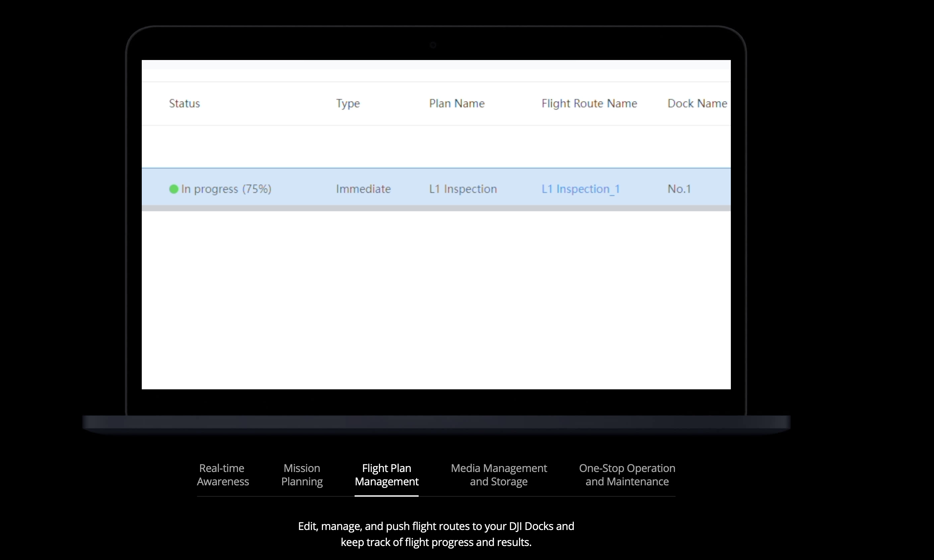
Task: Click the green in-progress status dot
Action: 174,189
